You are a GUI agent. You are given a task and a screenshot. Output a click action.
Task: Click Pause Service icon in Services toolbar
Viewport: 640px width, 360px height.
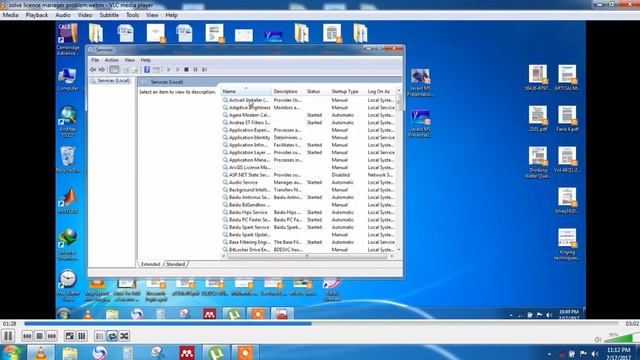coord(195,70)
